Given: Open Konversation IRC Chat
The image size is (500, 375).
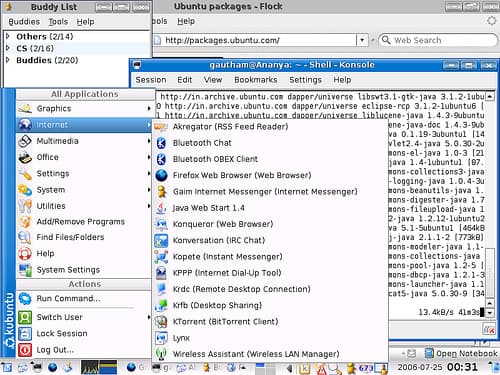Looking at the screenshot, I should tap(270, 240).
